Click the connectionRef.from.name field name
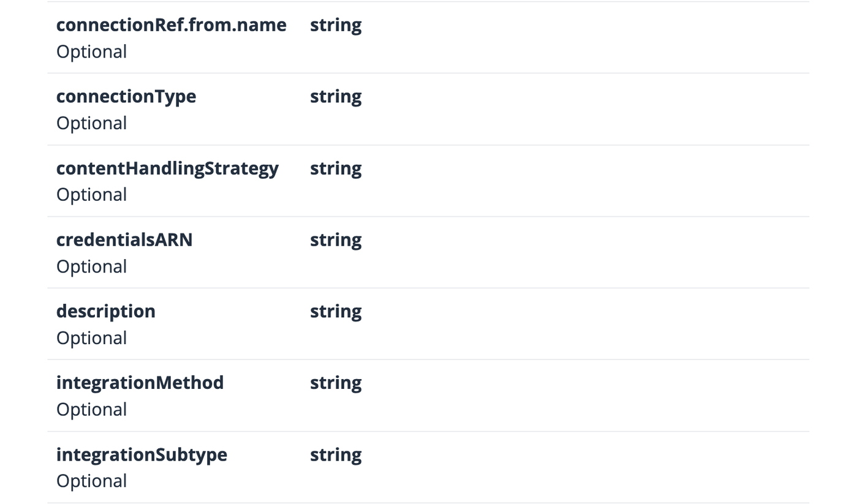The height and width of the screenshot is (504, 865). pos(171,25)
